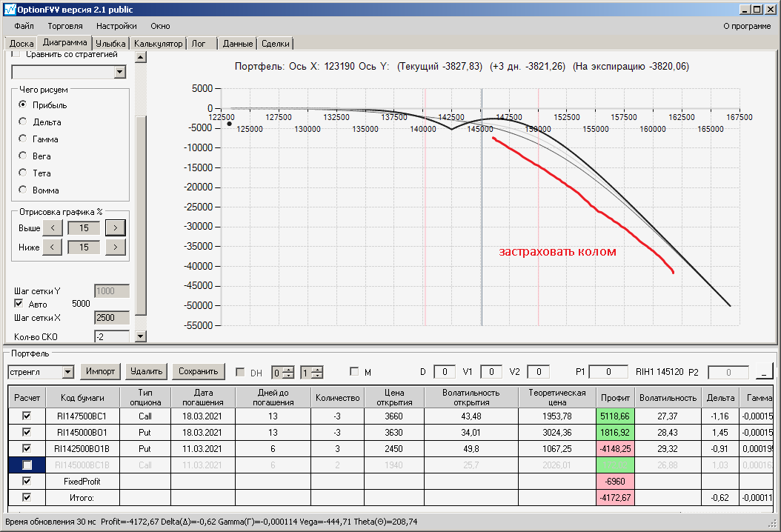Click the OptionFVV app icon in title bar
The height and width of the screenshot is (532, 781).
point(10,10)
